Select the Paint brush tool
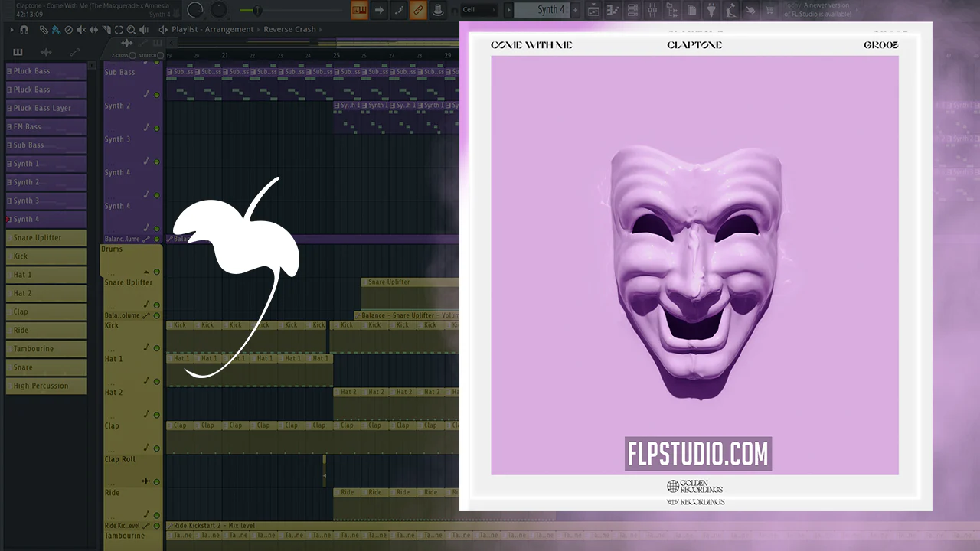The width and height of the screenshot is (980, 551). point(56,30)
